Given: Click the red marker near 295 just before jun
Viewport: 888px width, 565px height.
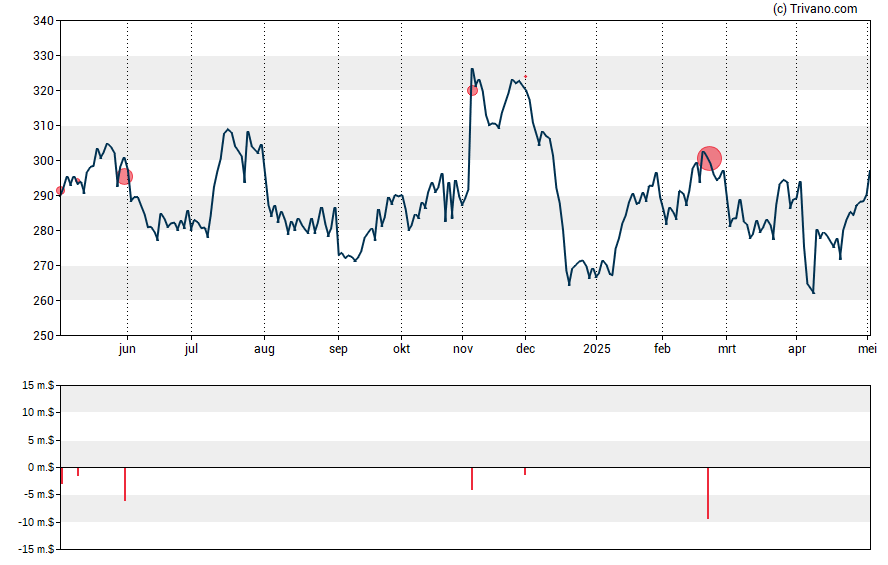Looking at the screenshot, I should (125, 177).
